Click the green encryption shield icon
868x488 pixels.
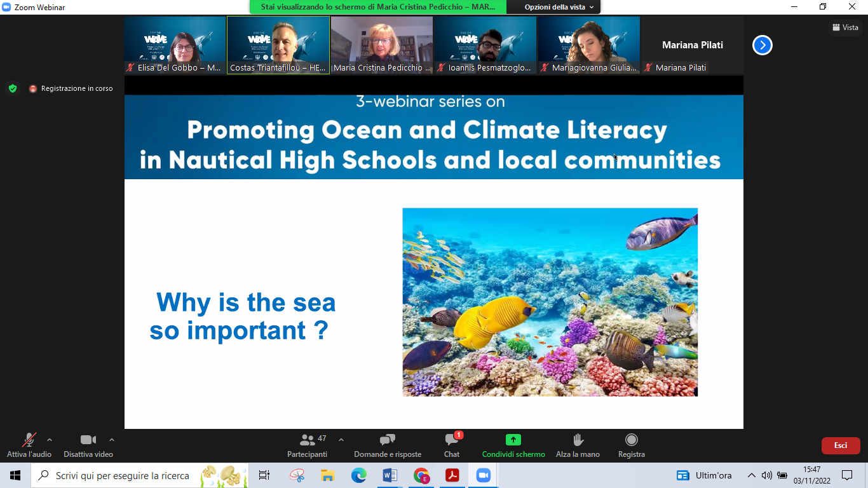[13, 88]
